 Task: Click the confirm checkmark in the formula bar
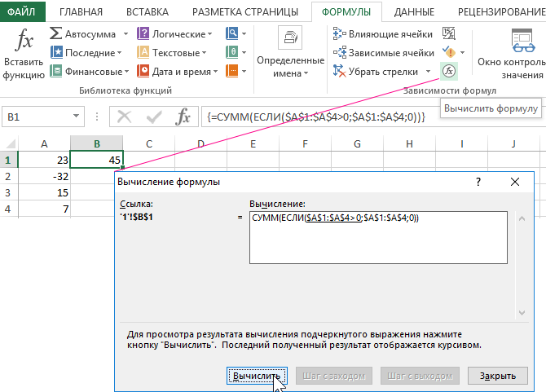pos(153,117)
